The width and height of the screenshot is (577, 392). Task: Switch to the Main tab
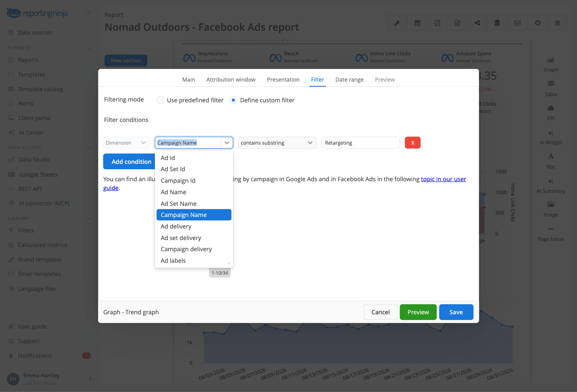(x=188, y=80)
